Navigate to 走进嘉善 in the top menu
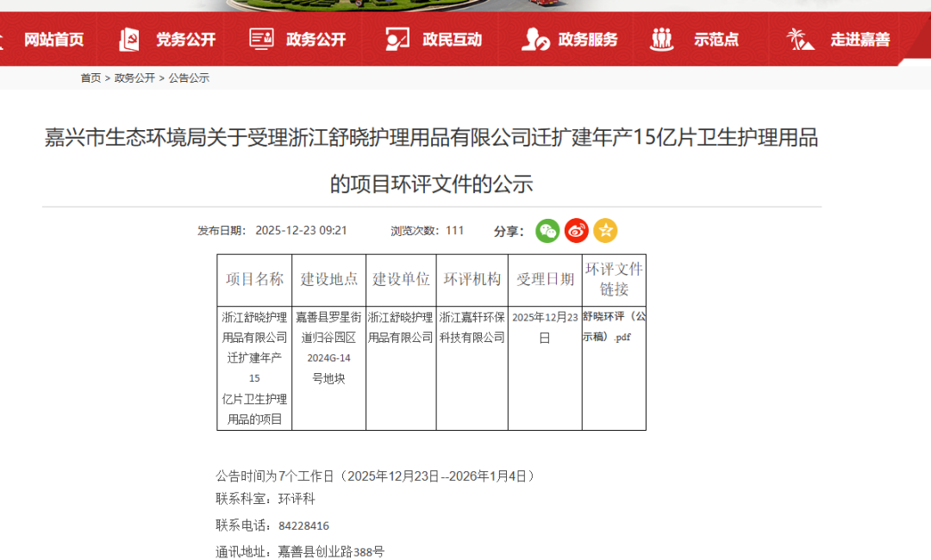Viewport: 931px width, 560px height. [860, 40]
